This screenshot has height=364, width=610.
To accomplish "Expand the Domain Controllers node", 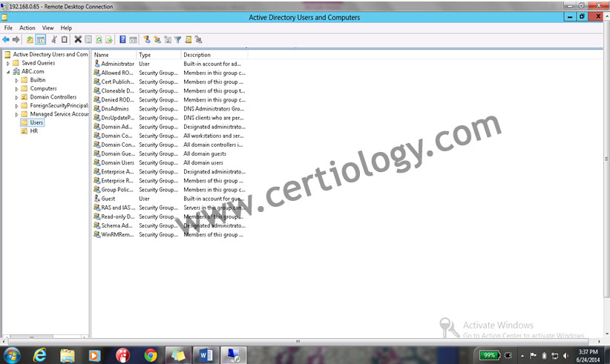I will (x=16, y=98).
